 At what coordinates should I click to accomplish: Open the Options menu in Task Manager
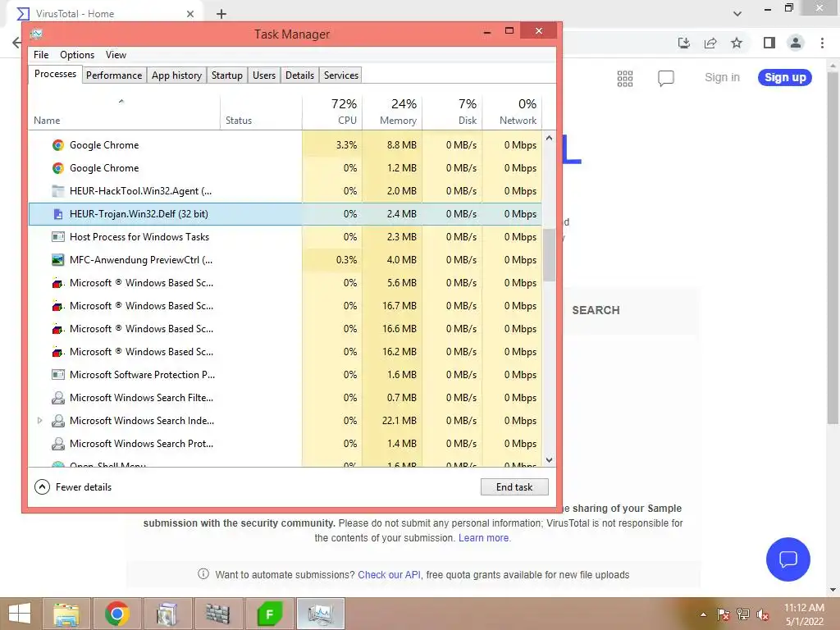pyautogui.click(x=76, y=55)
